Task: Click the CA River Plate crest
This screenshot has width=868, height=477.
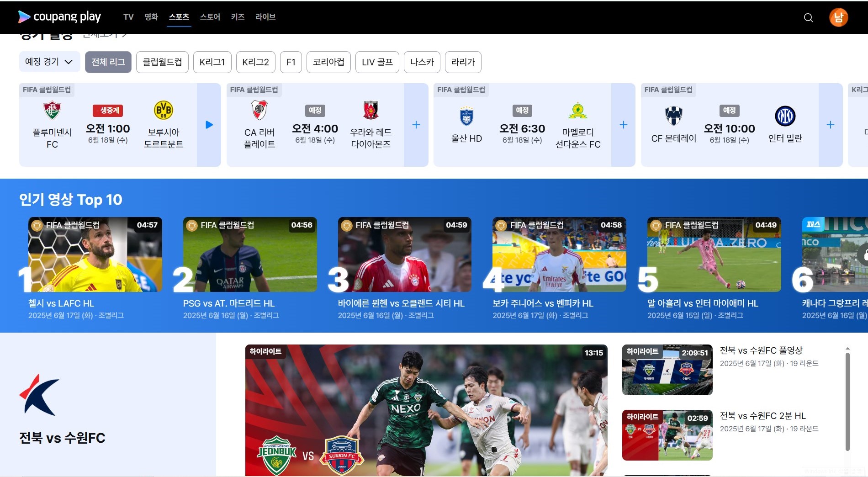Action: 259,110
